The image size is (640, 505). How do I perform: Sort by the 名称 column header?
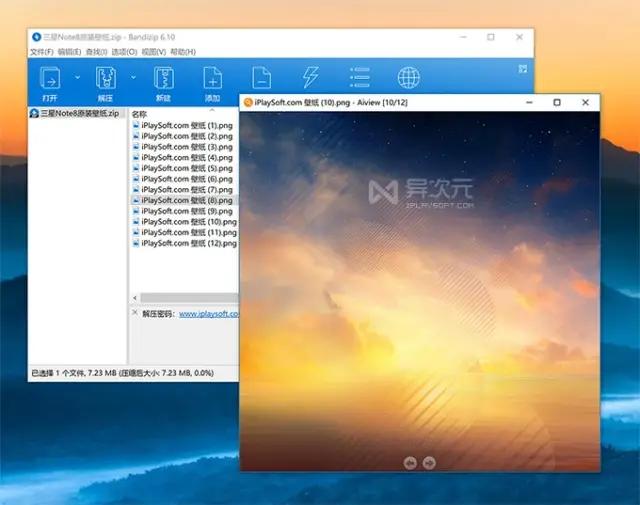click(x=139, y=114)
